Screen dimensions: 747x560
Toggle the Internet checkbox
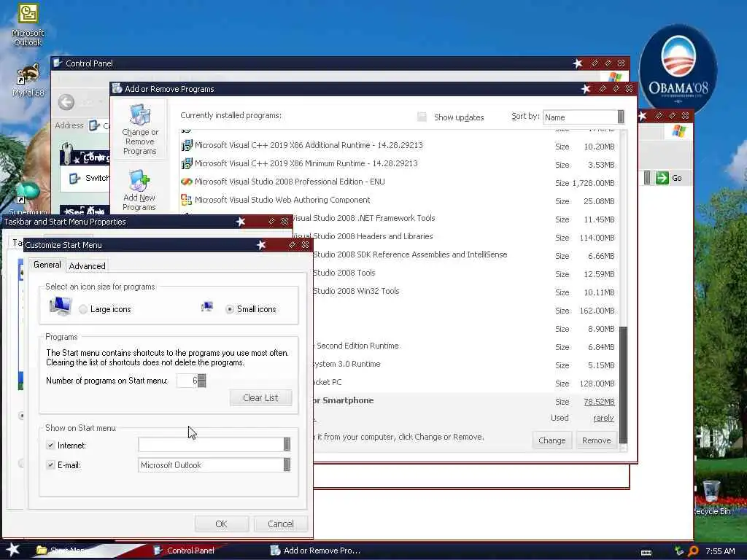coord(50,446)
